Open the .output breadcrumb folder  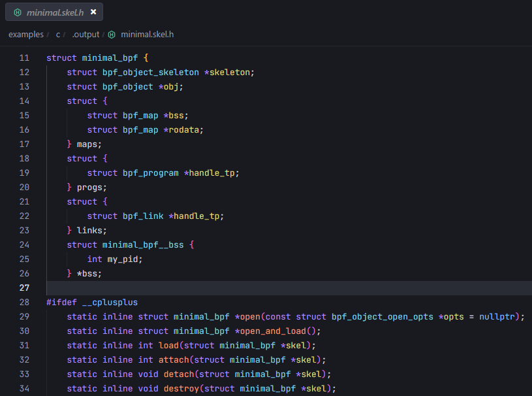(x=86, y=34)
